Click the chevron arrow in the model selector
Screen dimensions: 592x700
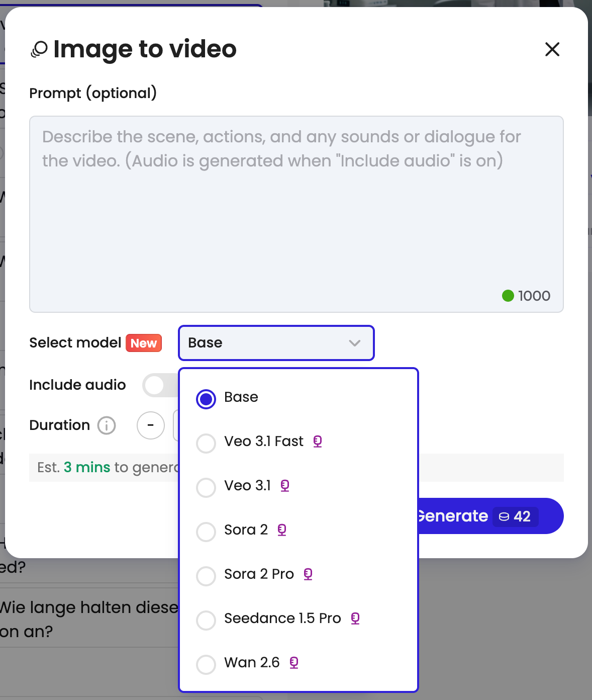pos(355,343)
